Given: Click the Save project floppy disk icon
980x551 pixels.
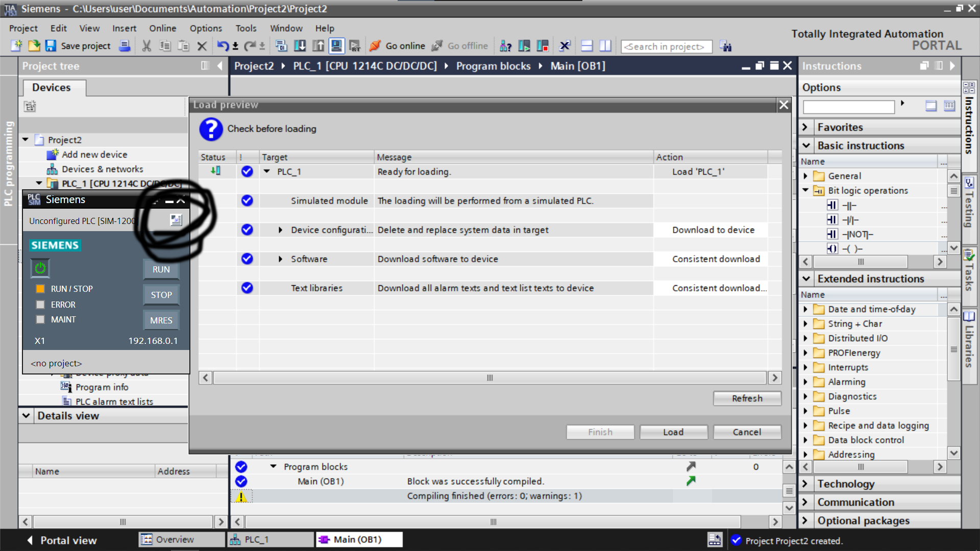Looking at the screenshot, I should [x=51, y=46].
